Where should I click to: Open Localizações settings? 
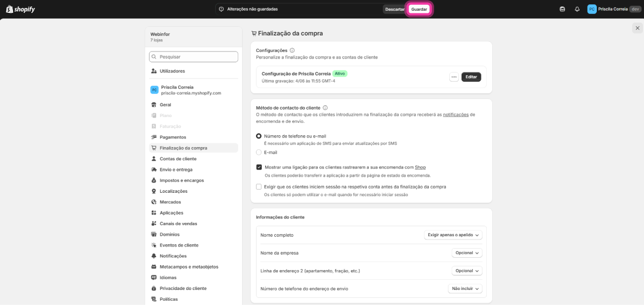click(x=193, y=191)
